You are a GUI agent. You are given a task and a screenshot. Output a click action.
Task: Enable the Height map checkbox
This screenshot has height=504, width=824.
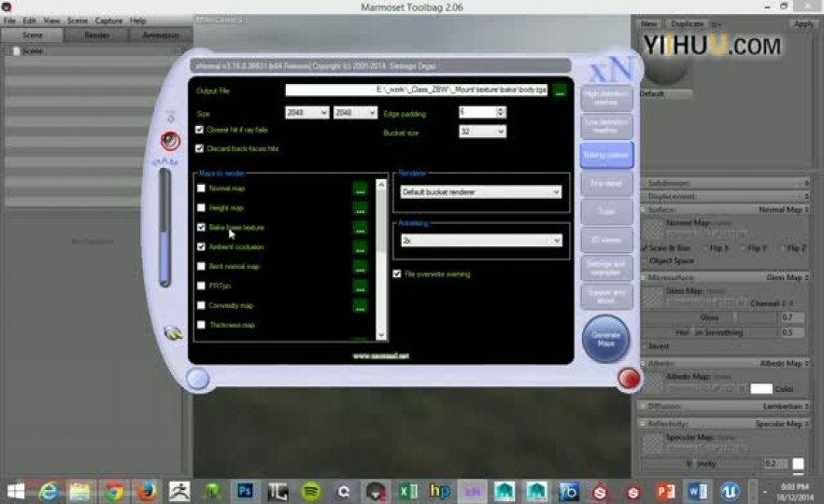(201, 208)
